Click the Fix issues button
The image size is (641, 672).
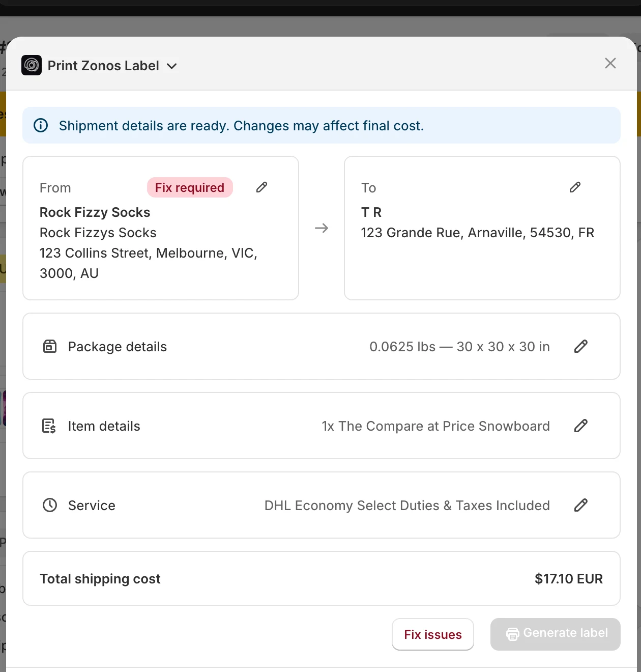coord(433,634)
